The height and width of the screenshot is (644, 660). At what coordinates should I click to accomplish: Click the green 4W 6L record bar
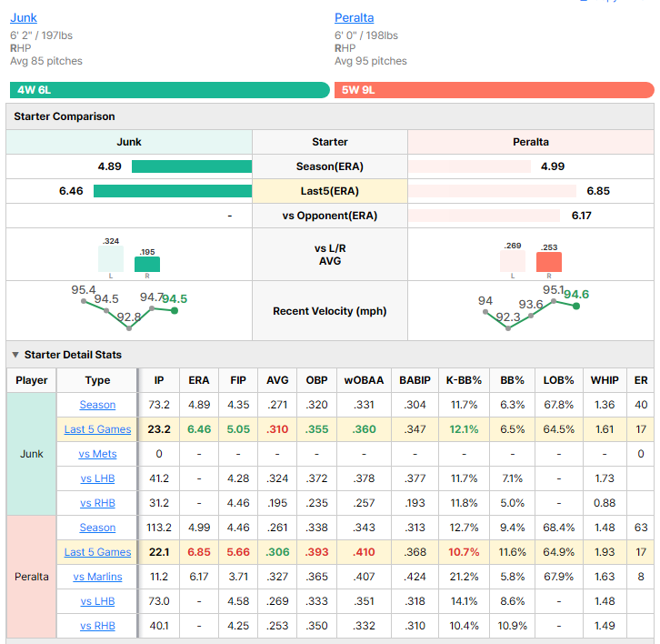[170, 90]
